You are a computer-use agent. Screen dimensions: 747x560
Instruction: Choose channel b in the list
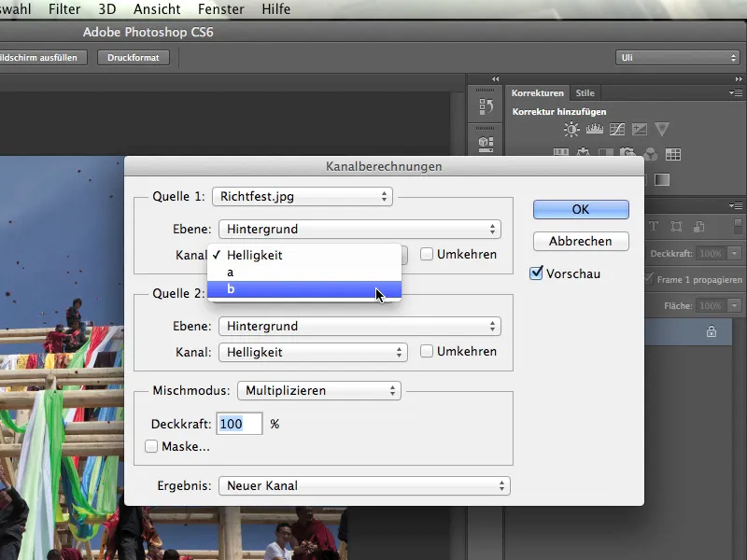point(304,289)
